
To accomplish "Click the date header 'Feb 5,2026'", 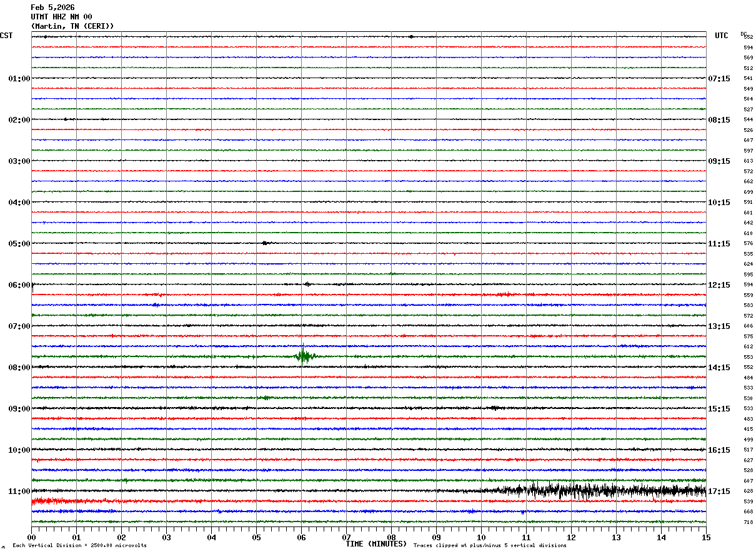I will pyautogui.click(x=52, y=8).
